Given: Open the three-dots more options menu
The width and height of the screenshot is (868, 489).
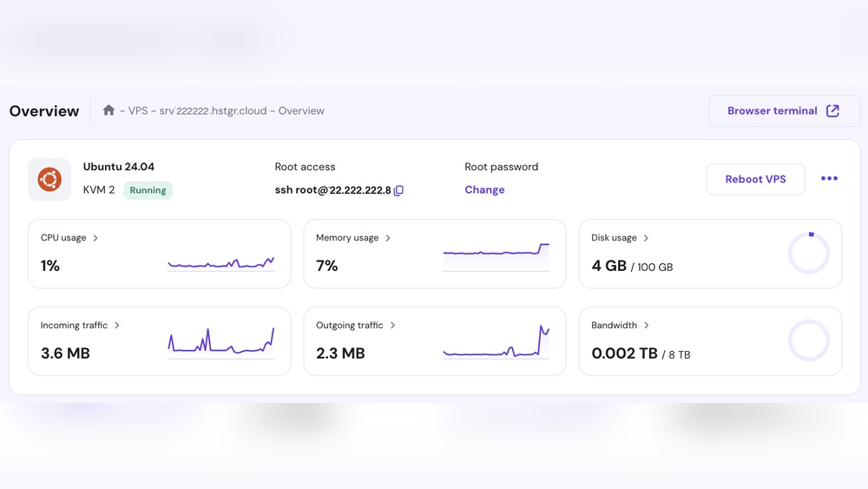Looking at the screenshot, I should click(x=829, y=179).
